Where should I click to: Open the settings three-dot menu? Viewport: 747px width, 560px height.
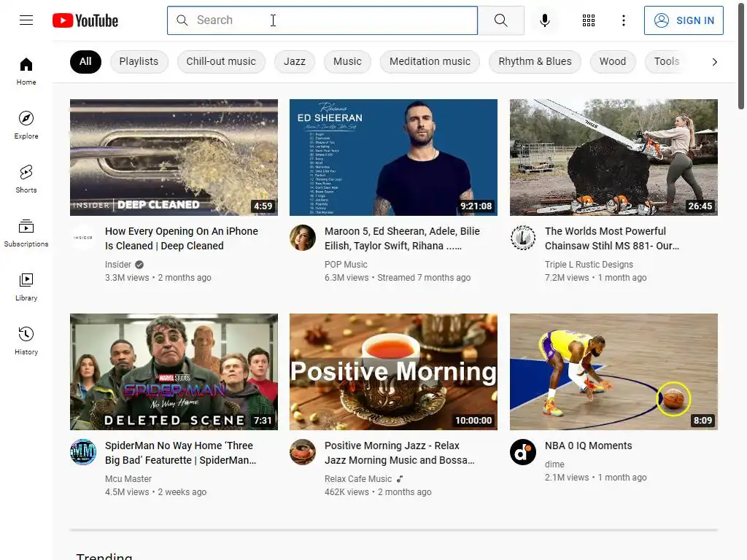pos(623,20)
